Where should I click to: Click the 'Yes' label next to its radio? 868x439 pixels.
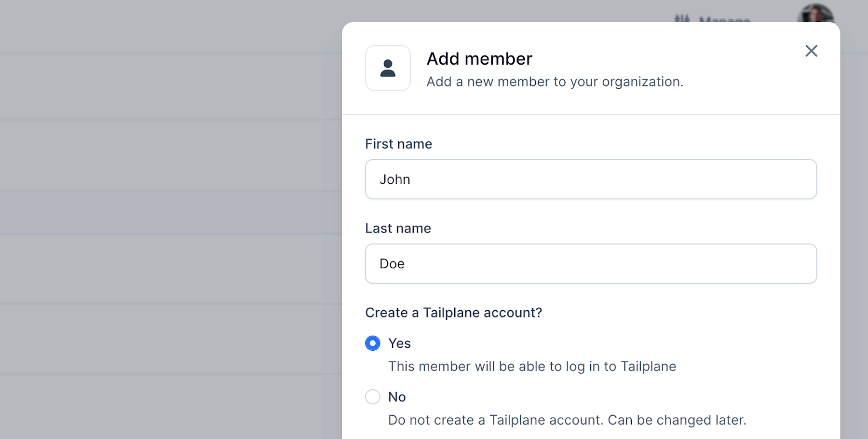399,343
